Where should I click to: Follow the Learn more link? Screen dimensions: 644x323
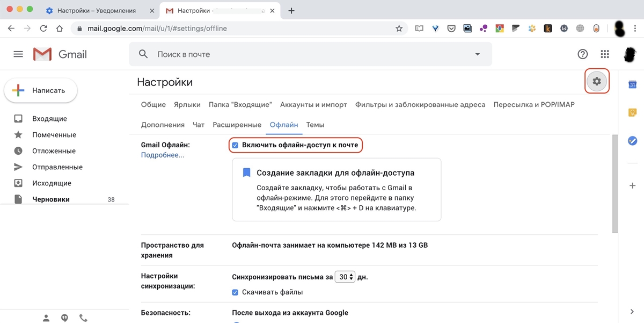[x=163, y=155]
